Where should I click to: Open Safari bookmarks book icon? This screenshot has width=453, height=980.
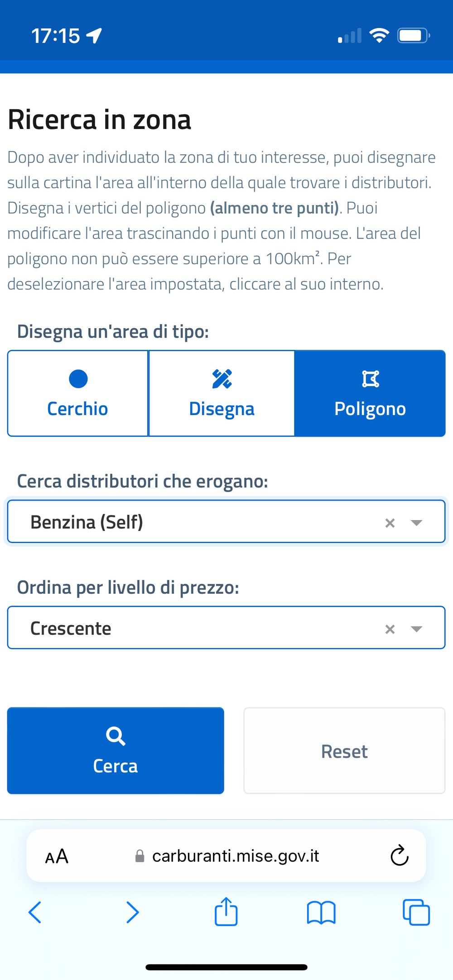coord(321,912)
